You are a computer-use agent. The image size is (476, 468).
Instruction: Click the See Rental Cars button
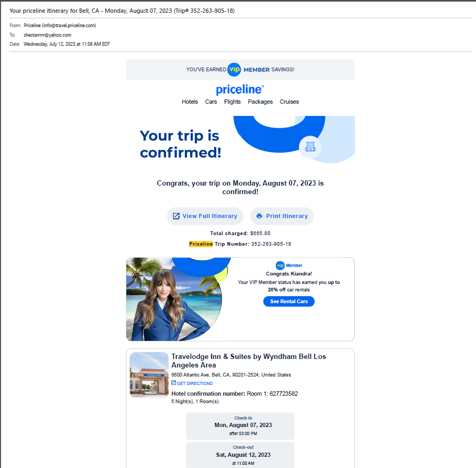288,302
